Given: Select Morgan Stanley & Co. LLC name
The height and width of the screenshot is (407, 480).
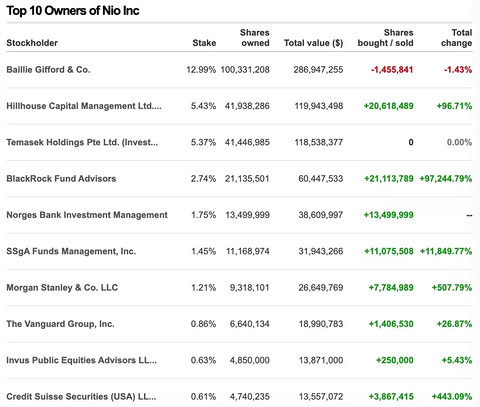Looking at the screenshot, I should tap(62, 288).
